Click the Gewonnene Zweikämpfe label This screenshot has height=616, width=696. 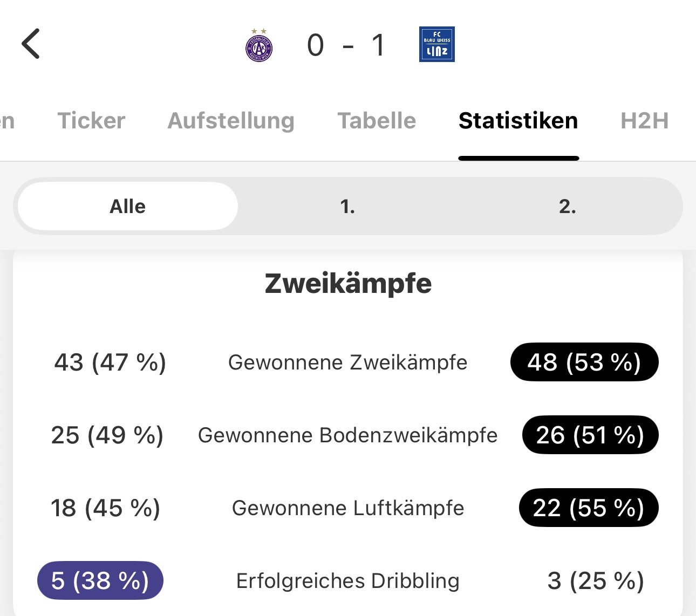click(347, 362)
